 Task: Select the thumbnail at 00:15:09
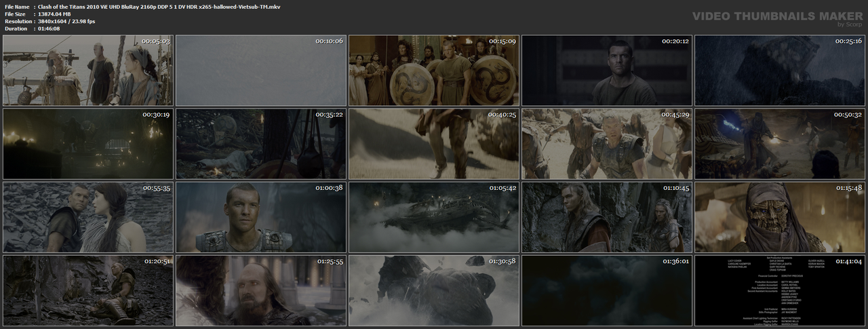click(433, 71)
